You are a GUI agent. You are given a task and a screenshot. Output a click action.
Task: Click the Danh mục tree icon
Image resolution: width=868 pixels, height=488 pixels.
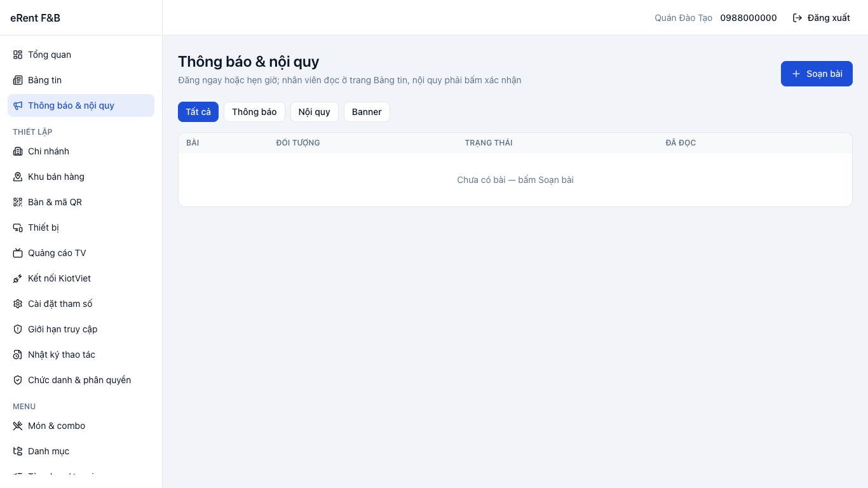click(x=18, y=451)
